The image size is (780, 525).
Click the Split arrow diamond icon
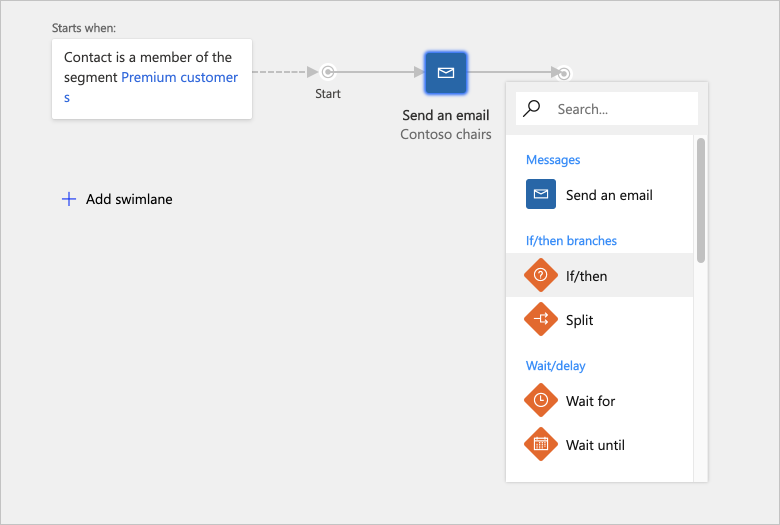[541, 320]
